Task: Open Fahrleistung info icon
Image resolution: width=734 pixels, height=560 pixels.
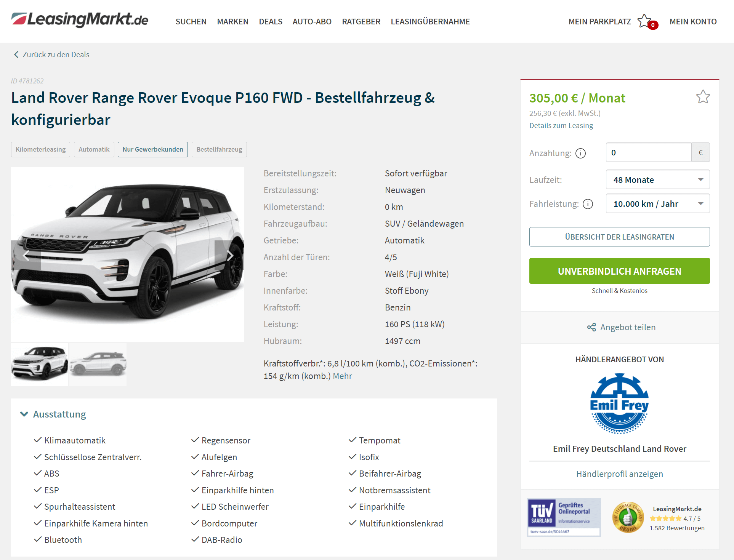Action: tap(588, 204)
